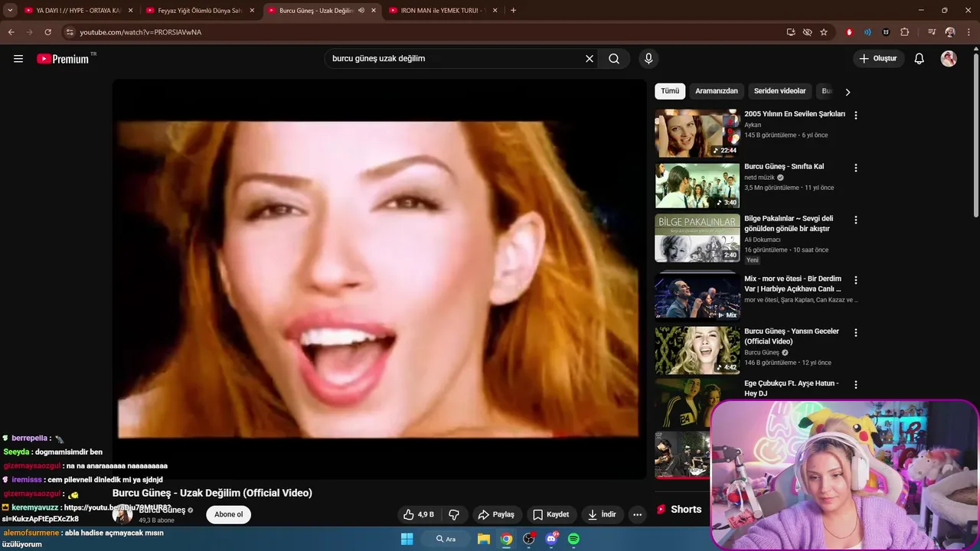Open YouTube account avatar menu
This screenshot has width=980, height=551.
pos(949,59)
